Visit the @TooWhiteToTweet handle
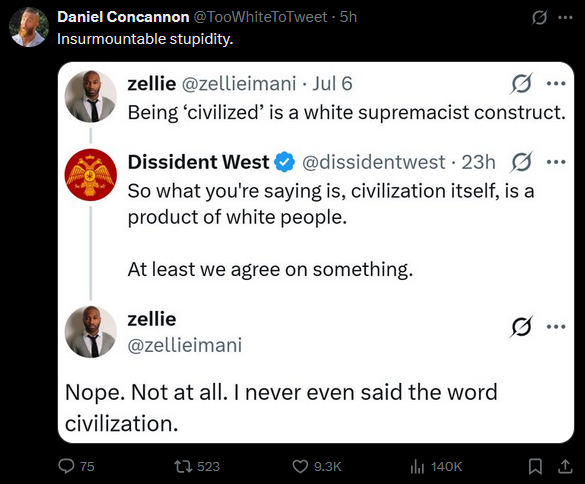Screen dimensions: 585x484 point(260,17)
